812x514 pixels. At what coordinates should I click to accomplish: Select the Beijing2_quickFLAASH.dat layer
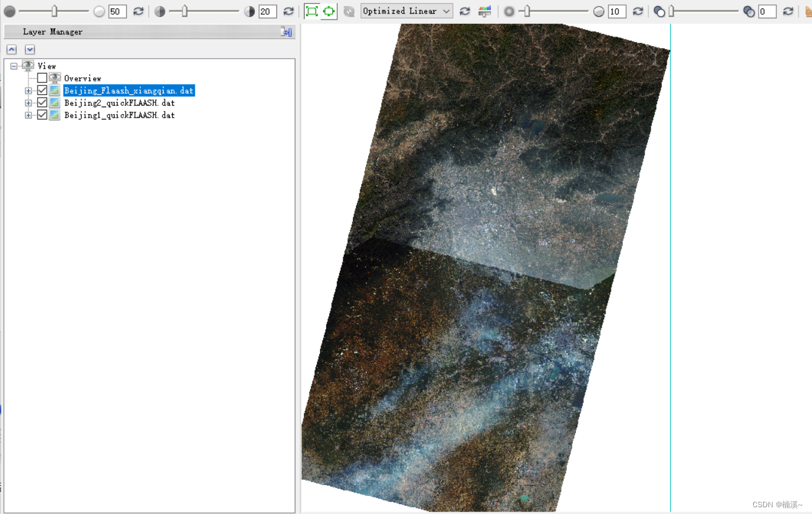click(x=120, y=102)
